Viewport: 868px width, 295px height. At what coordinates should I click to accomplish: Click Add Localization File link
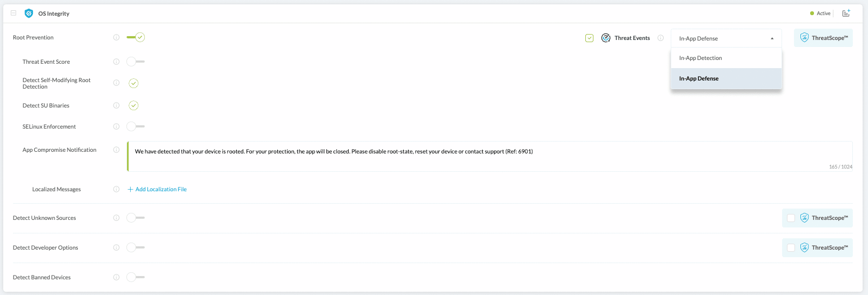tap(157, 189)
